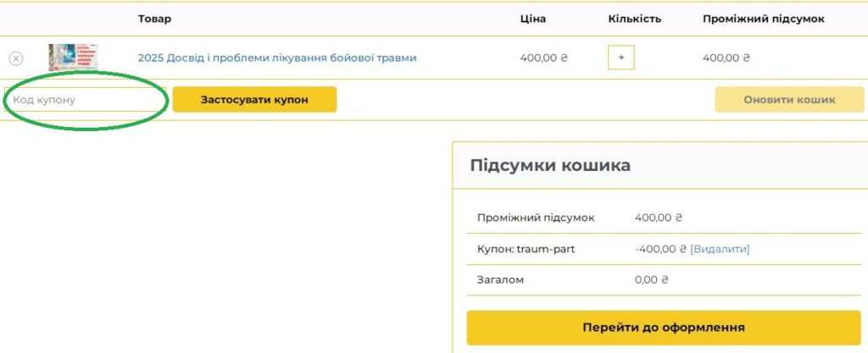Image resolution: width=868 pixels, height=353 pixels.
Task: Click the Товар column header
Action: coord(154,19)
